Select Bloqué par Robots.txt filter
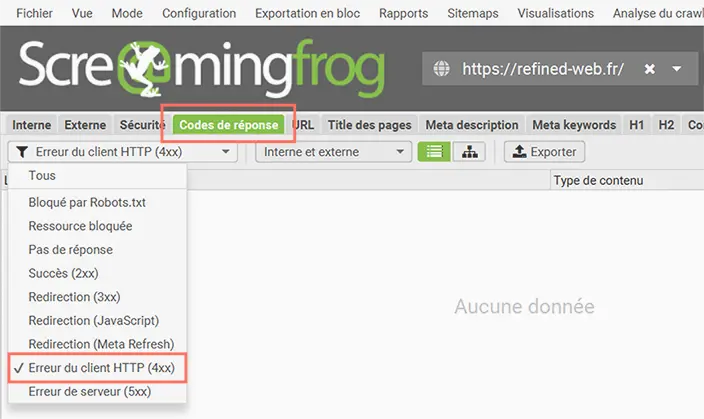Screen dimensions: 704x419 tap(97, 203)
